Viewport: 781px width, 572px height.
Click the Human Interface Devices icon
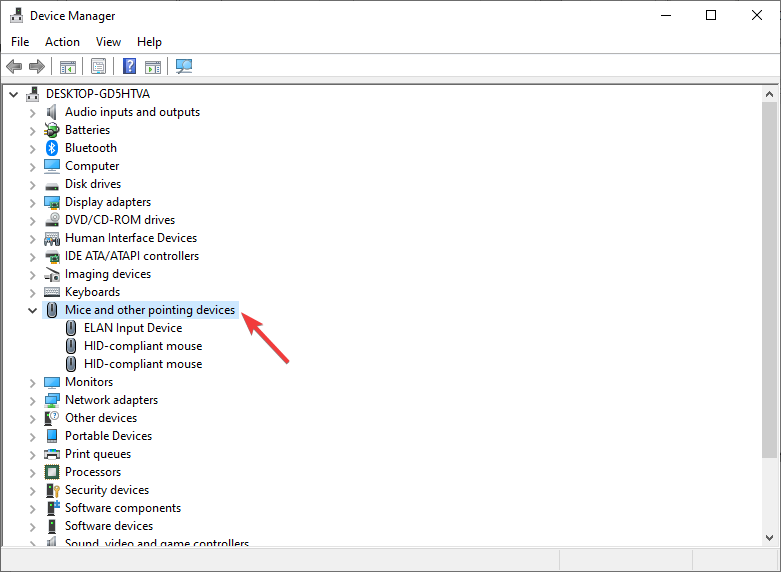click(x=52, y=238)
